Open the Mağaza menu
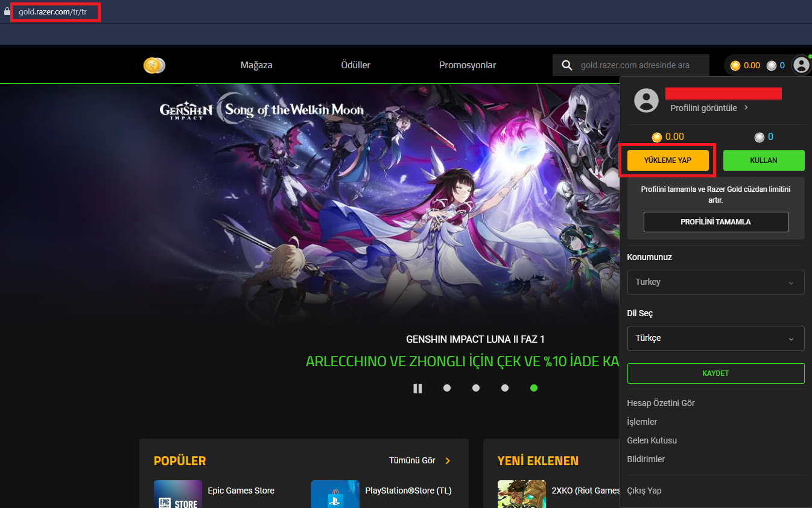This screenshot has height=508, width=812. (x=256, y=65)
